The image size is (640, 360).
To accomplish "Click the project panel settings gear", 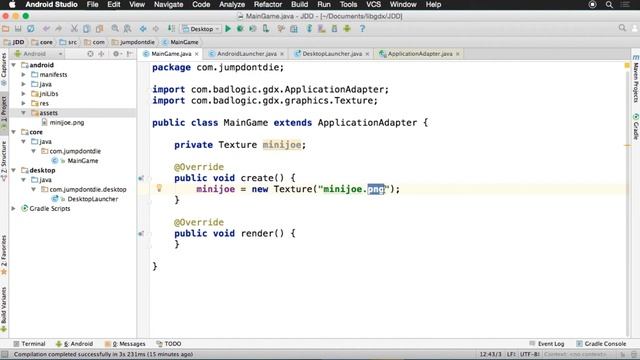I will click(116, 53).
